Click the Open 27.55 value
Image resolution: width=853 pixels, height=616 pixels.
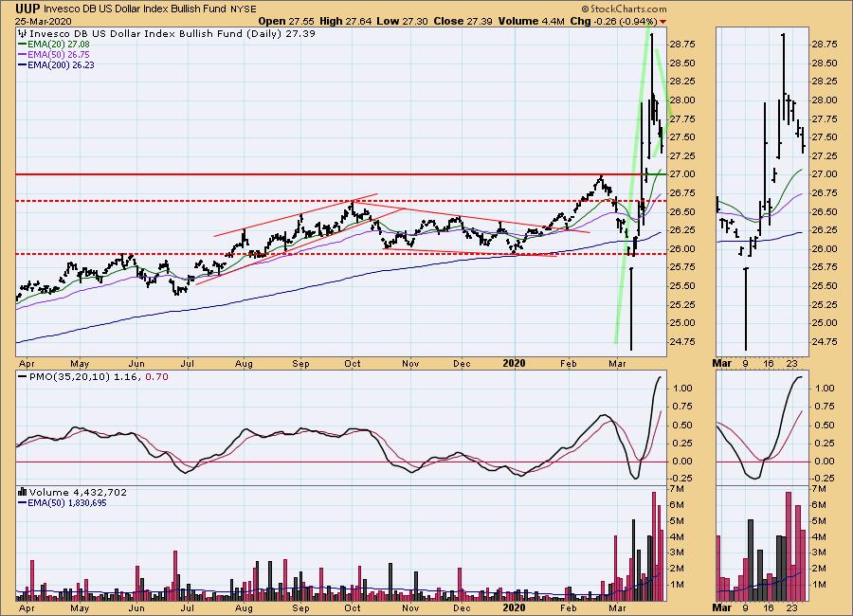pos(285,21)
